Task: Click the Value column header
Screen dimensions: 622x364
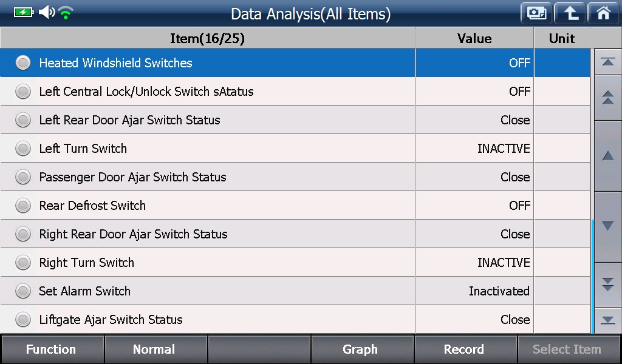Action: pyautogui.click(x=474, y=38)
